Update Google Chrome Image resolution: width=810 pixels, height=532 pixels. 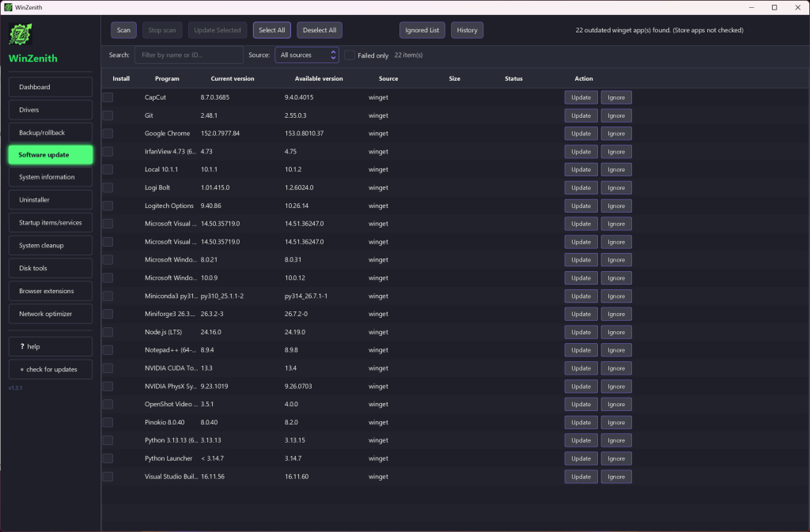[581, 134]
